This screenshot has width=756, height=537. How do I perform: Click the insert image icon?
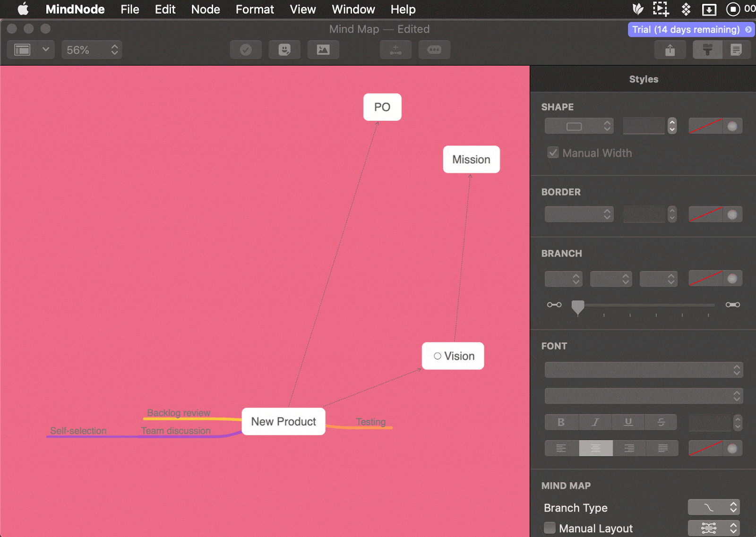[x=323, y=50]
